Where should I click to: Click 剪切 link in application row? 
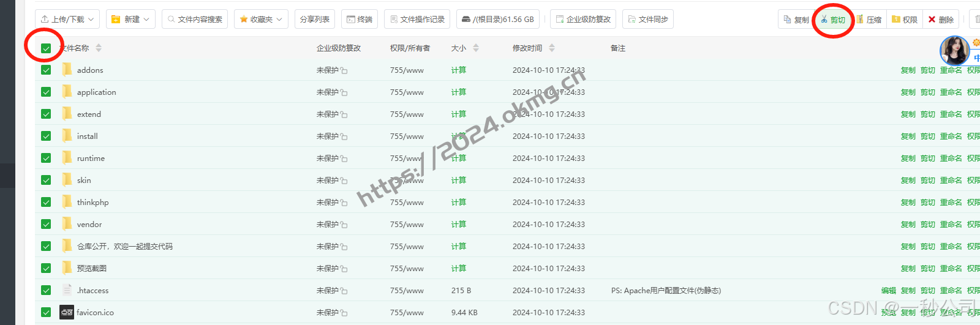(928, 92)
